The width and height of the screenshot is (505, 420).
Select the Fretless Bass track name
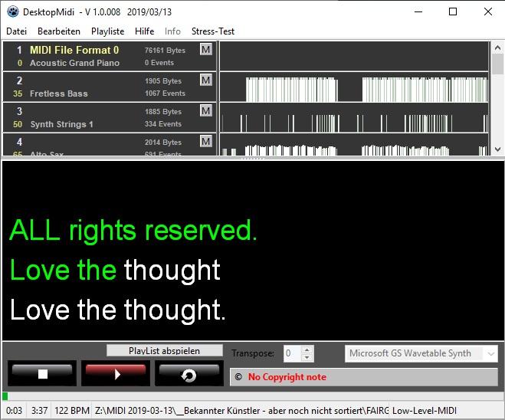pos(59,94)
